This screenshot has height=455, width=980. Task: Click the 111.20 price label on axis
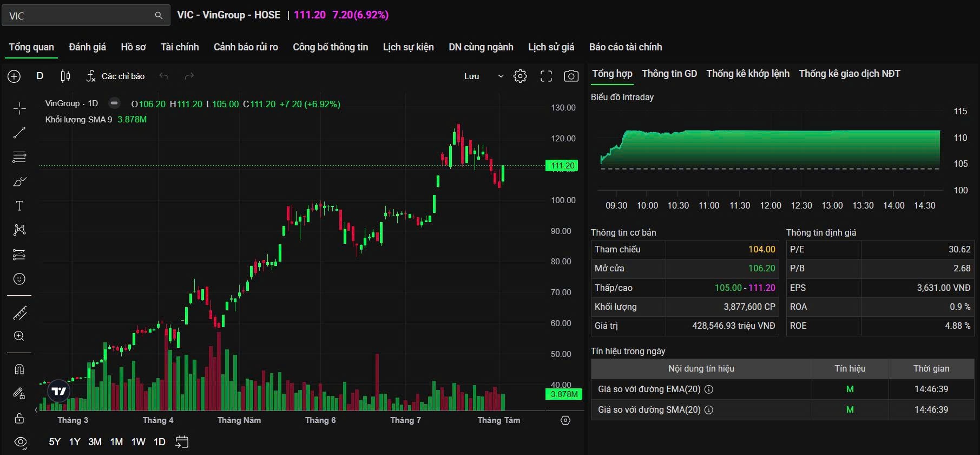coord(562,166)
